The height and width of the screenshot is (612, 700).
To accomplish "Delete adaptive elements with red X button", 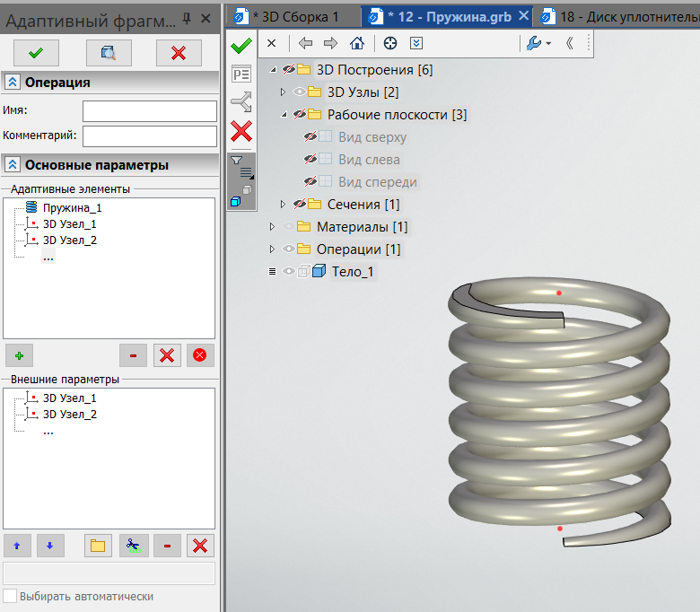I will (x=167, y=355).
